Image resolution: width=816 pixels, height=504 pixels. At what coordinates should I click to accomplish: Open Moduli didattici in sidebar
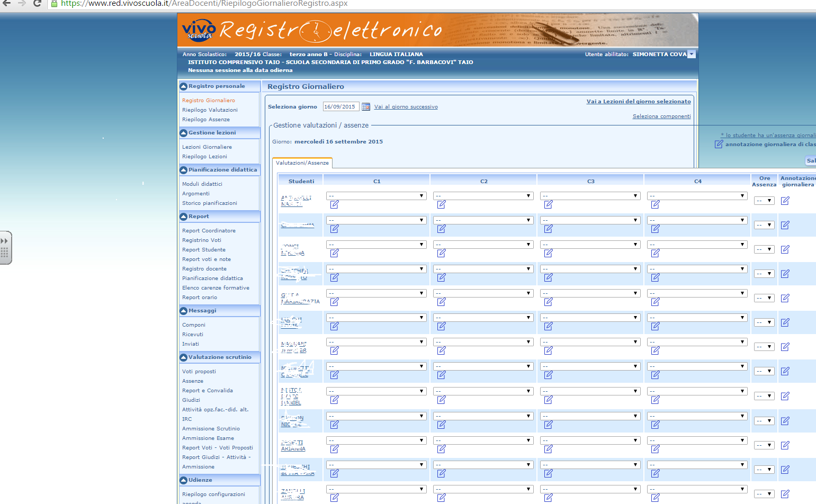point(202,184)
